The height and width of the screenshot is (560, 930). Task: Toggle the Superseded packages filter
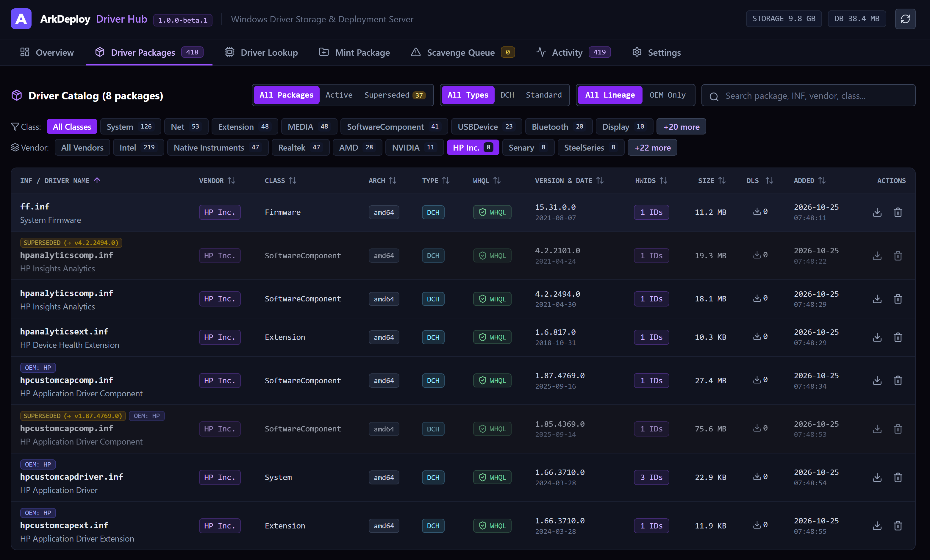click(x=395, y=95)
